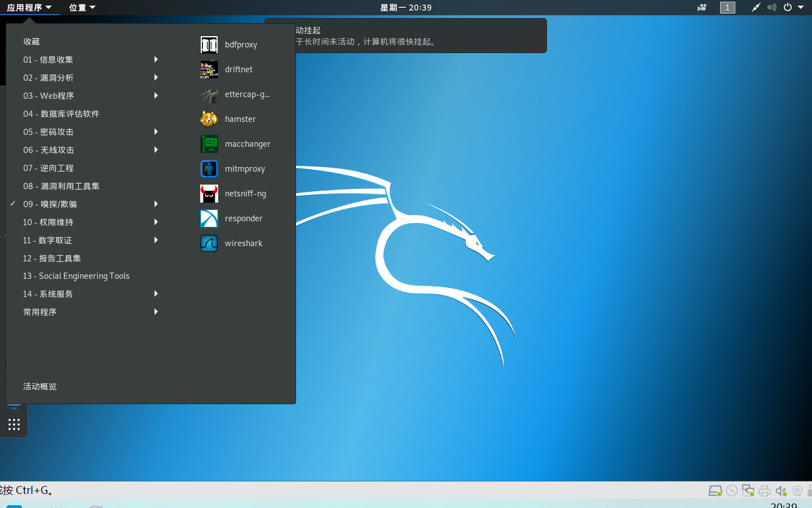The height and width of the screenshot is (508, 812).
Task: Expand the 05 - 密码攻击 submenu arrow
Action: tap(156, 132)
